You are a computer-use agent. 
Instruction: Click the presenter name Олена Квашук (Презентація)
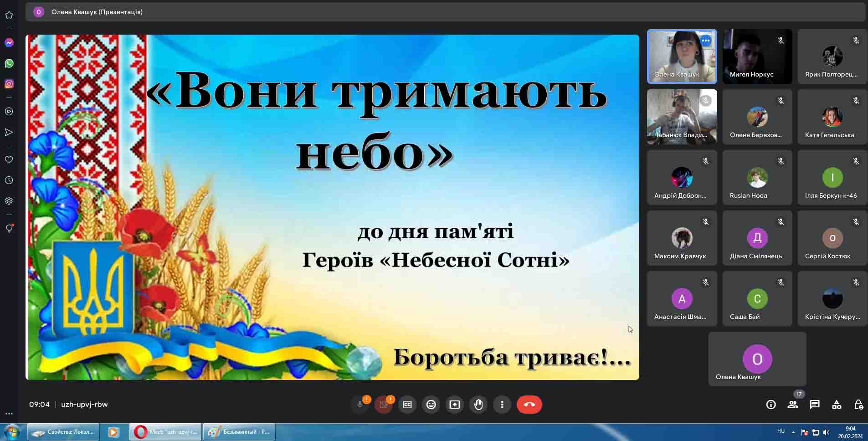coord(97,12)
